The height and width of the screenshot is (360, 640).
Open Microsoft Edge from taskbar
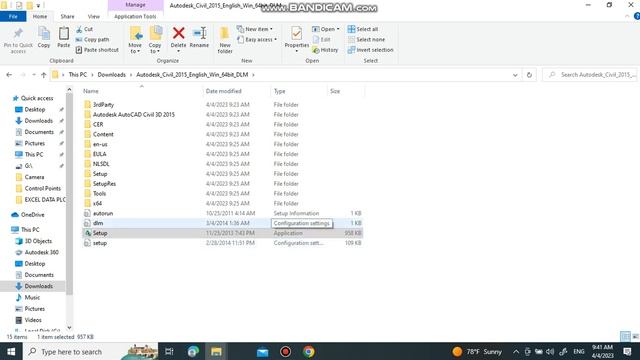(193, 351)
